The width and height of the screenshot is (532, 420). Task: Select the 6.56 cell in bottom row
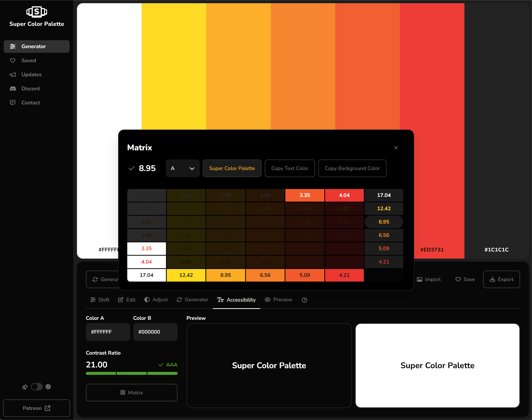265,275
